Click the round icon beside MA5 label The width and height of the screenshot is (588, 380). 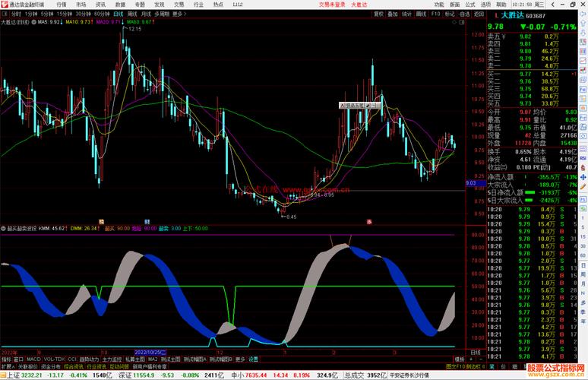[33, 22]
